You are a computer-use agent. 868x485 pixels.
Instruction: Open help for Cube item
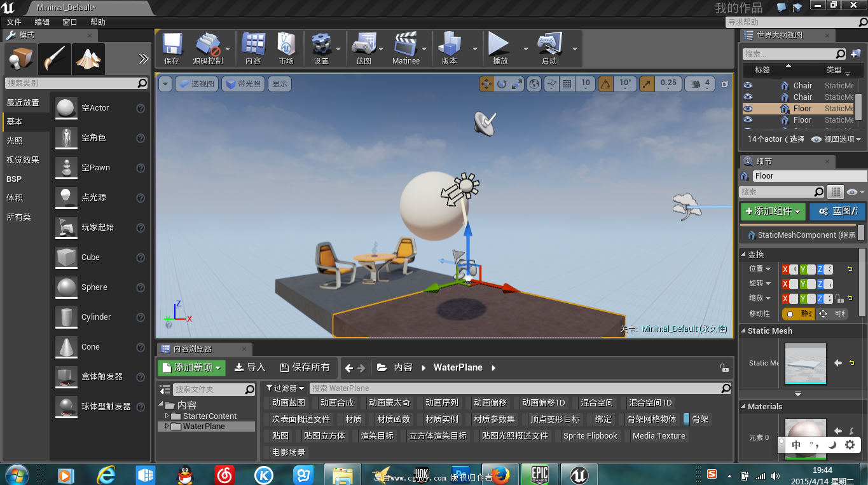point(141,257)
